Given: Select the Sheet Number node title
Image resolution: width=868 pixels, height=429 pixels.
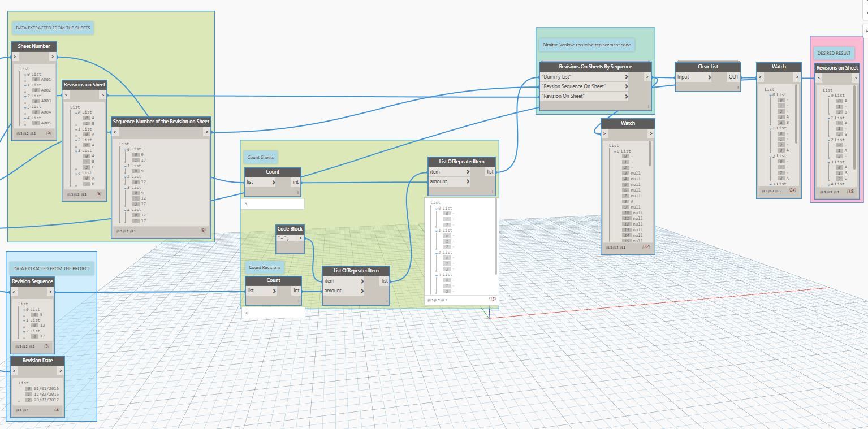Looking at the screenshot, I should click(34, 46).
